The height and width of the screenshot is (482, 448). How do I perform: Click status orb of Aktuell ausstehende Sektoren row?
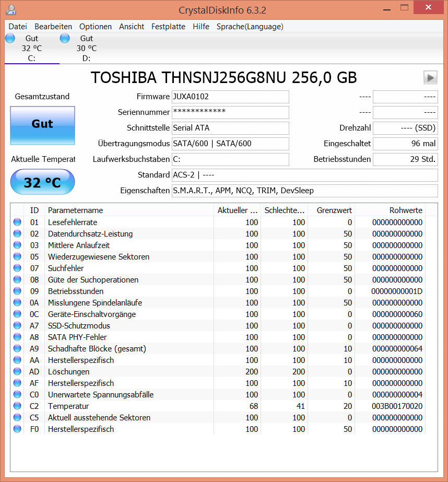click(17, 417)
